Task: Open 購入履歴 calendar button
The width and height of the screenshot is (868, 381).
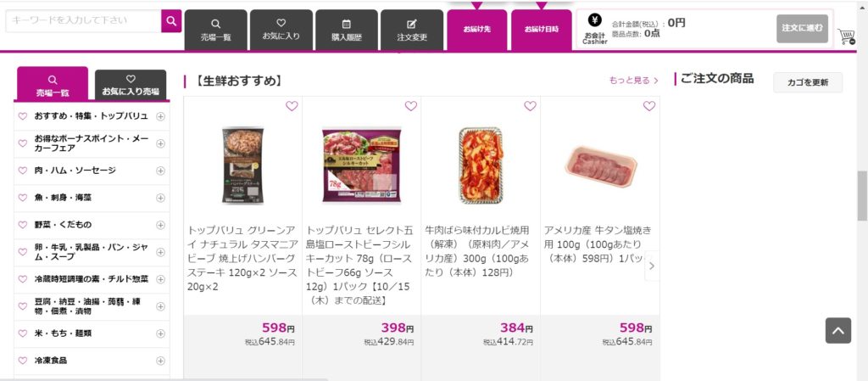Action: pos(347,31)
